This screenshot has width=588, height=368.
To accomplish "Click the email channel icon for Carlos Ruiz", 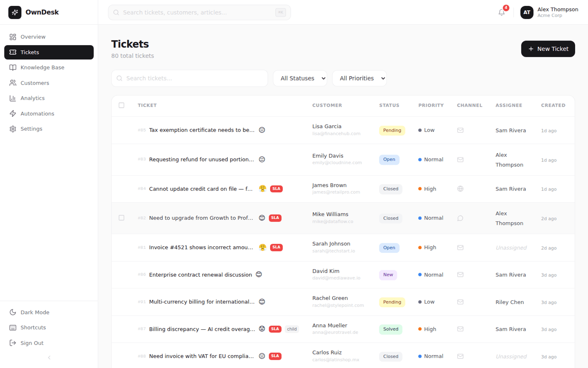I will click(460, 356).
